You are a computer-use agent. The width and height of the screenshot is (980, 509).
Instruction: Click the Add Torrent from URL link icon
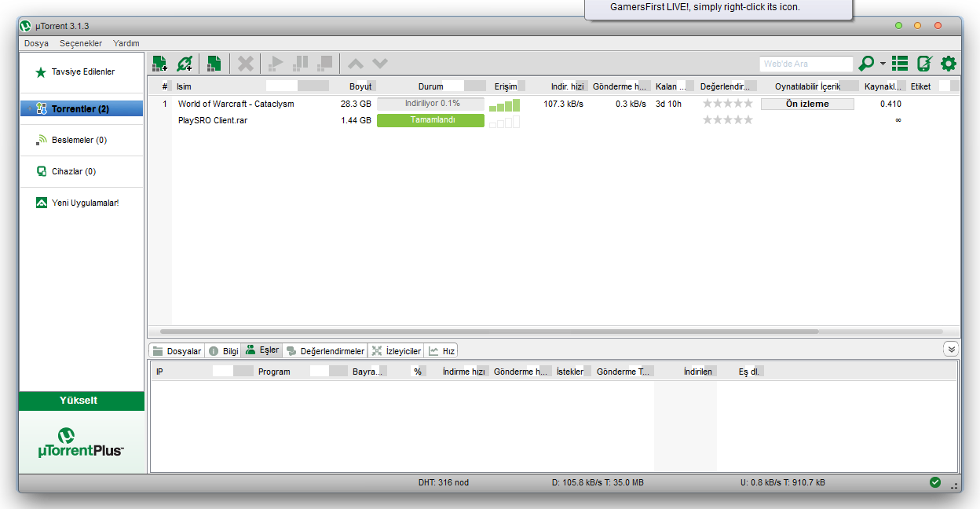(185, 64)
